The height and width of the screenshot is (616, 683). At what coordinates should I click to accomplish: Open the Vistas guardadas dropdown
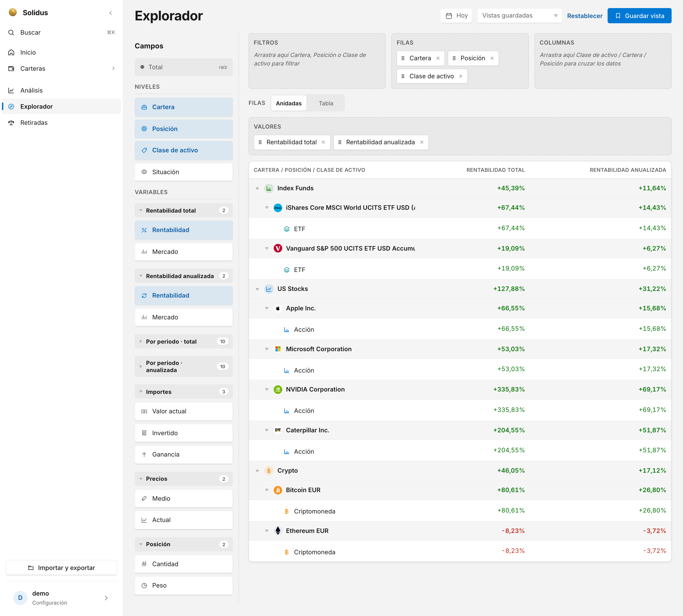click(x=519, y=16)
